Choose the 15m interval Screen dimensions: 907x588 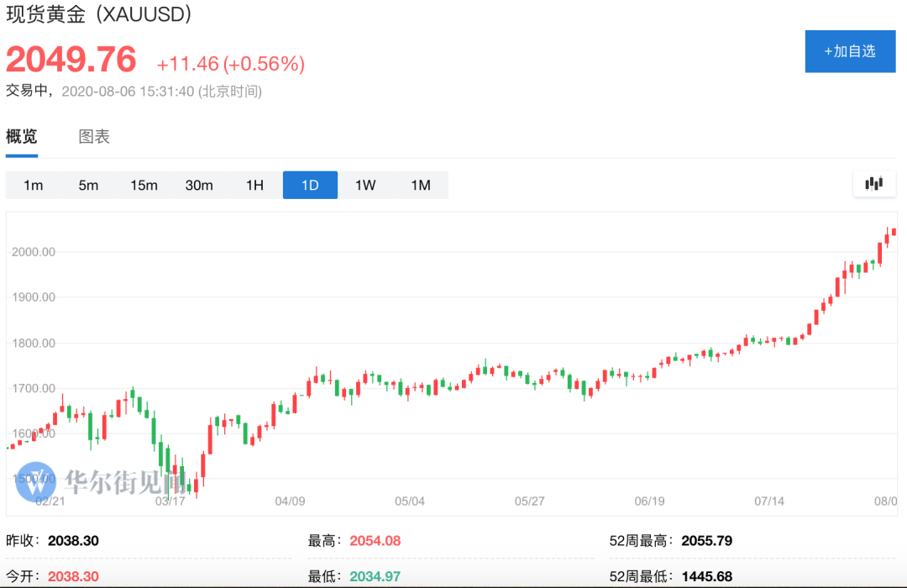click(144, 185)
